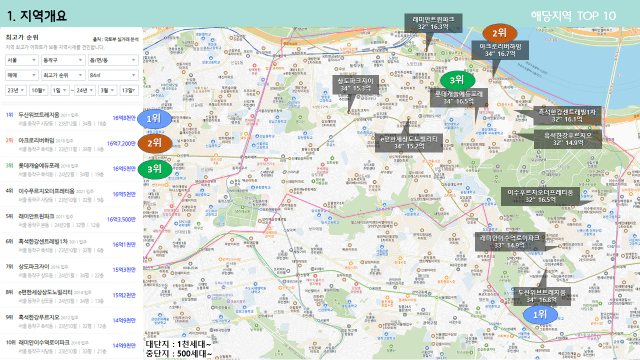Open the 13일 end day dropdown
Image resolution: width=640 pixels, height=360 pixels.
tap(129, 90)
